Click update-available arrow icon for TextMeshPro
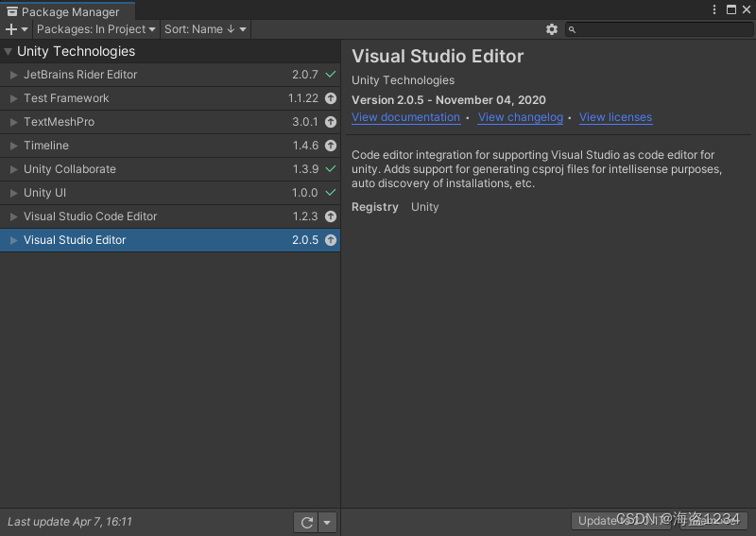 click(331, 122)
